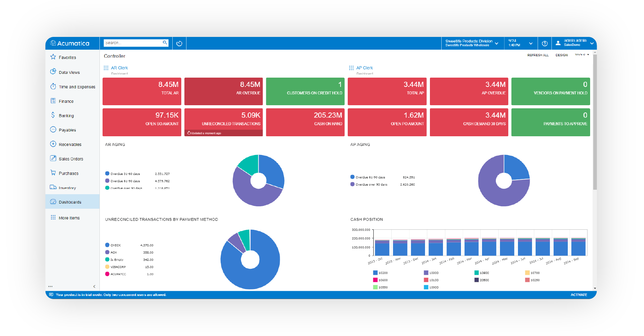Open the Total AP 3.44M tile
This screenshot has width=644, height=336.
[x=387, y=91]
